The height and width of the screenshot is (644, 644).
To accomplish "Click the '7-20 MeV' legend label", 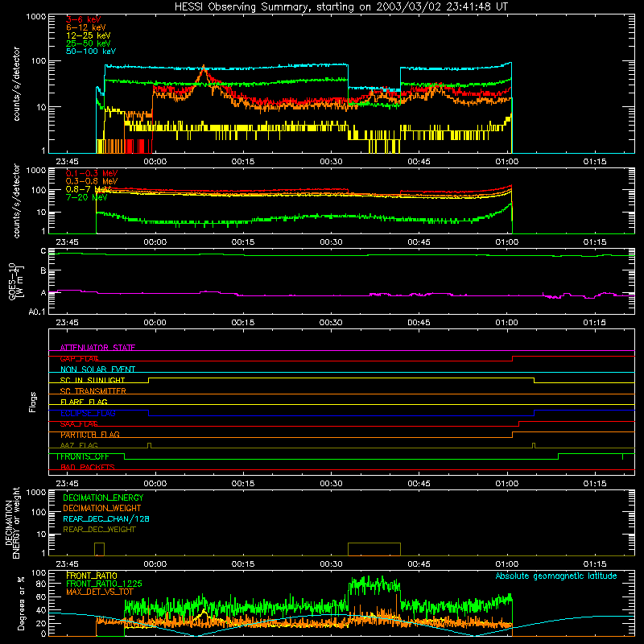I will 86,197.
